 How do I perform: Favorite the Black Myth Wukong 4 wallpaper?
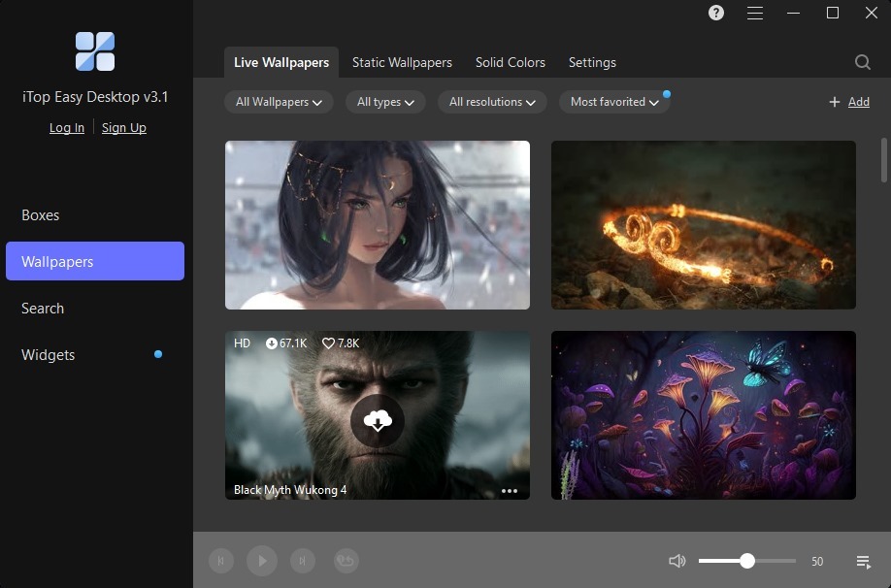click(326, 343)
